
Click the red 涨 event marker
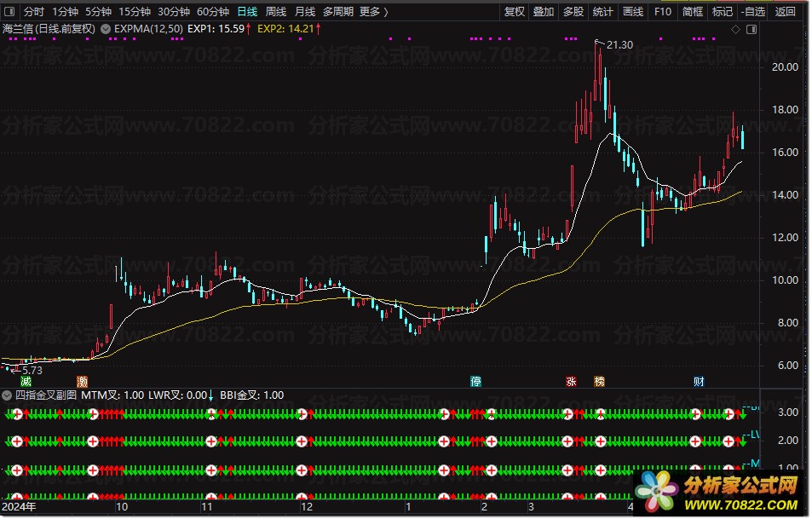pos(571,382)
